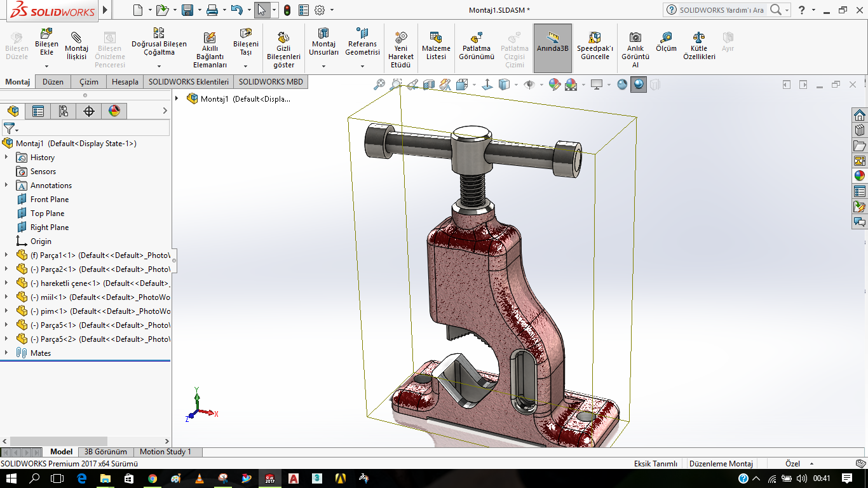This screenshot has width=868, height=488.
Task: Open the SOLIDWORKS Eklentileri tab
Action: coord(189,81)
